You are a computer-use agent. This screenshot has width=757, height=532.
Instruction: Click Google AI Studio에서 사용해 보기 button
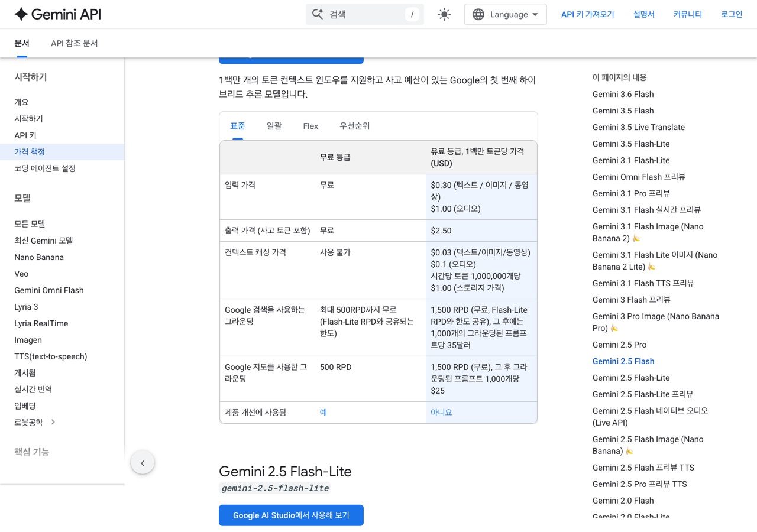pos(291,515)
